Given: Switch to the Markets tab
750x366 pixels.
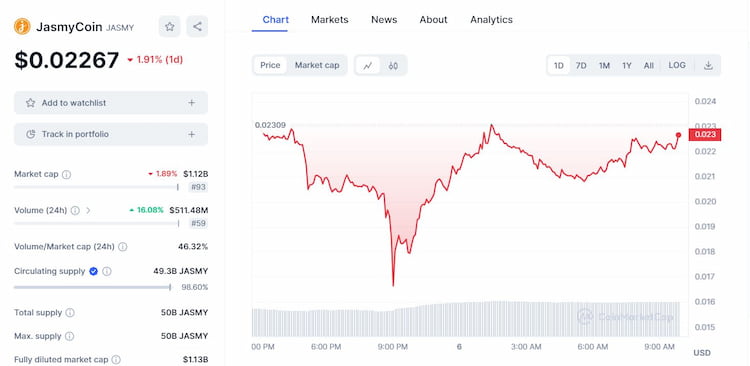Looking at the screenshot, I should pos(330,20).
